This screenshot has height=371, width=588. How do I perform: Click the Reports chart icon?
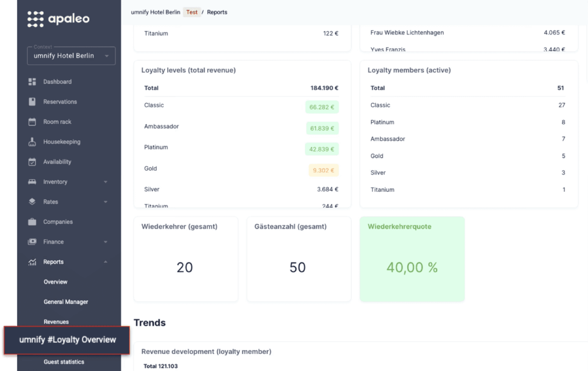(32, 262)
